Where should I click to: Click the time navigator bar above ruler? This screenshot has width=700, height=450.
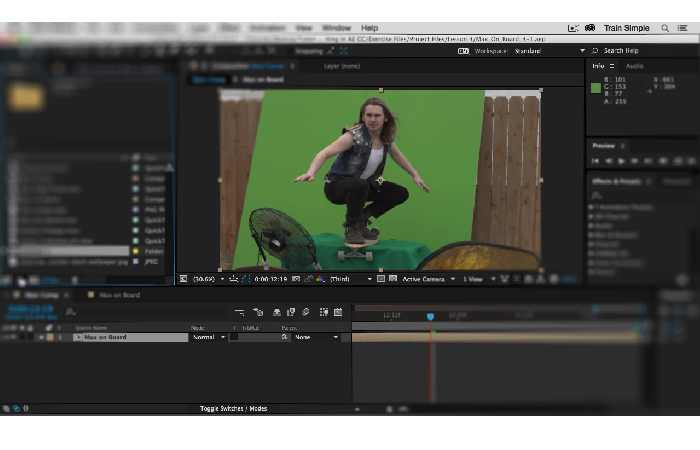[x=500, y=308]
